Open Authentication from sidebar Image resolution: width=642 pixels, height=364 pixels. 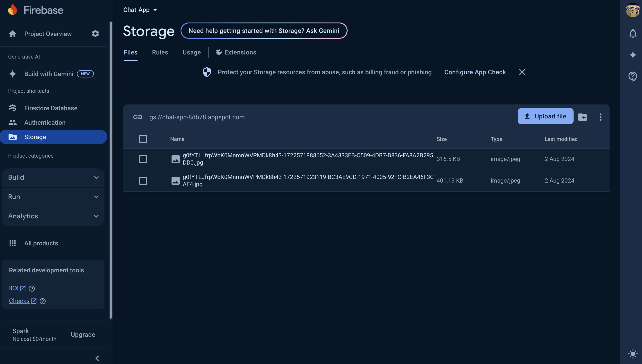(45, 122)
